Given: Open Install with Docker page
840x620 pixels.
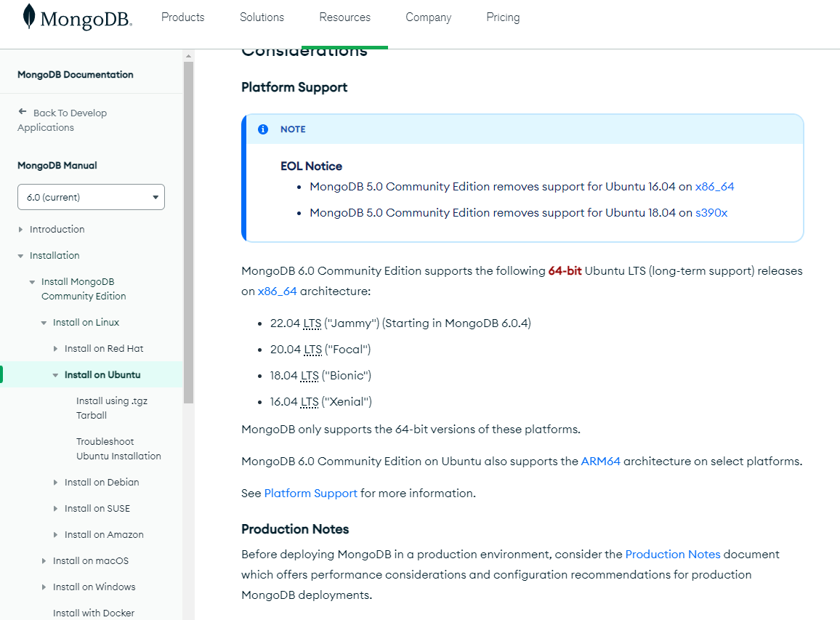Looking at the screenshot, I should point(94,613).
